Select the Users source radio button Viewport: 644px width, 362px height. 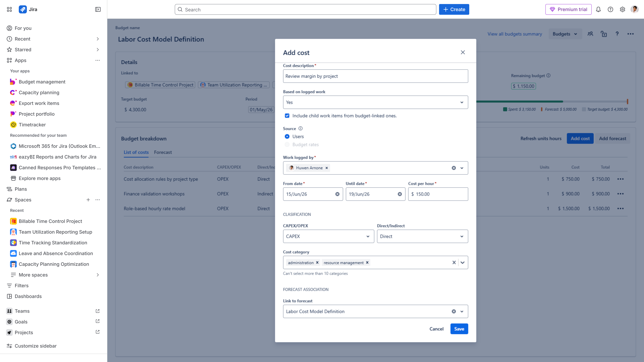[x=287, y=136]
